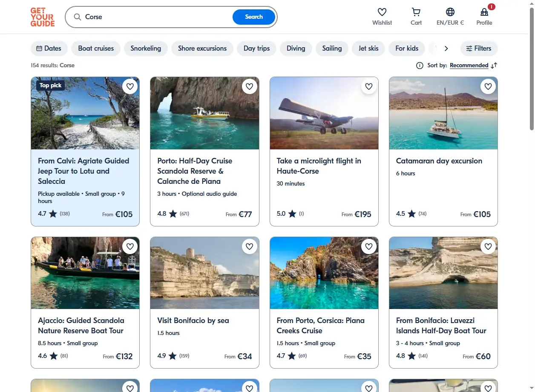Click the From €35 price
Screen dimensions: 535x392
click(358, 356)
